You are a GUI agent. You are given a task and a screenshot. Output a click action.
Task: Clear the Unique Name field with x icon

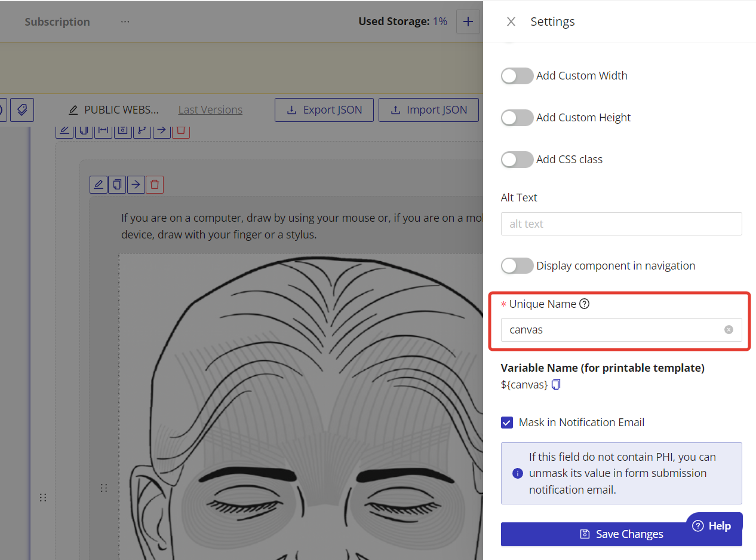729,329
